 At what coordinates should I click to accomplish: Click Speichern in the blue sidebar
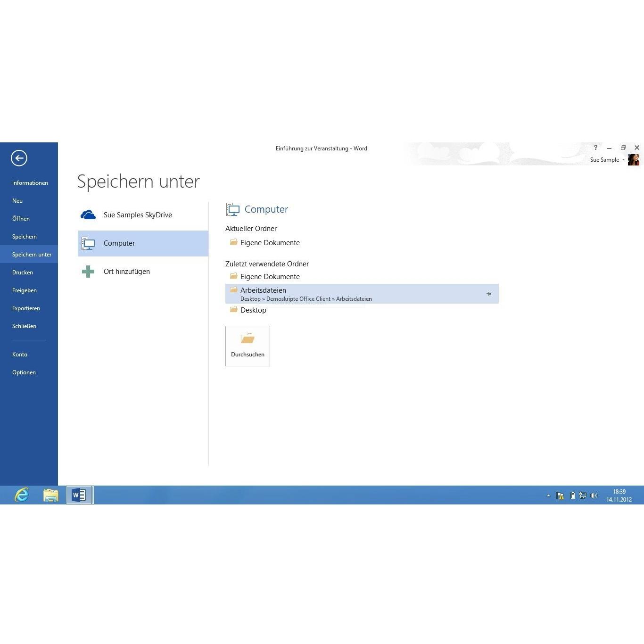(25, 237)
